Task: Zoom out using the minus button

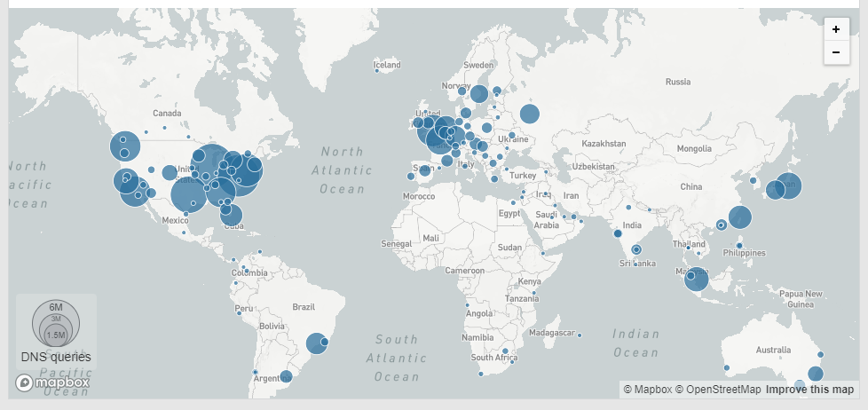Action: (835, 53)
